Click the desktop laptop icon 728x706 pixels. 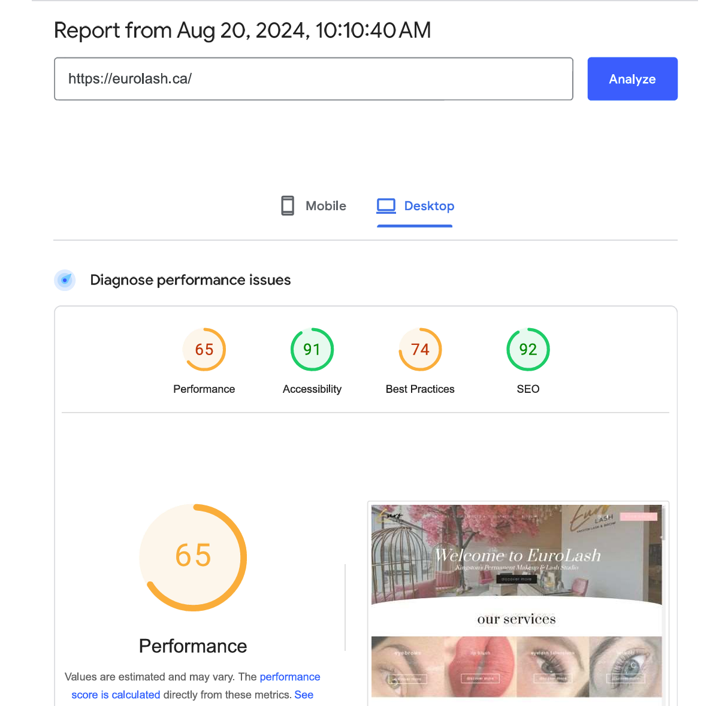386,206
